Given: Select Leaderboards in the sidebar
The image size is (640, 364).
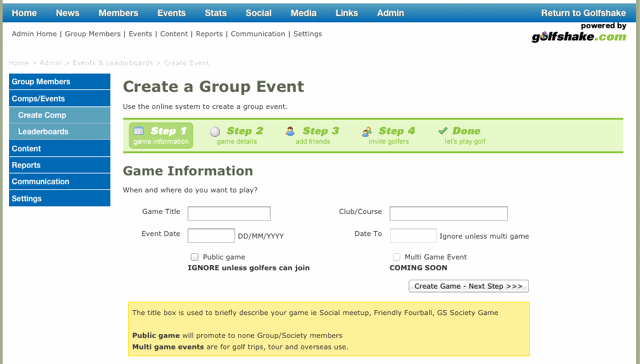Looking at the screenshot, I should 60,132.
